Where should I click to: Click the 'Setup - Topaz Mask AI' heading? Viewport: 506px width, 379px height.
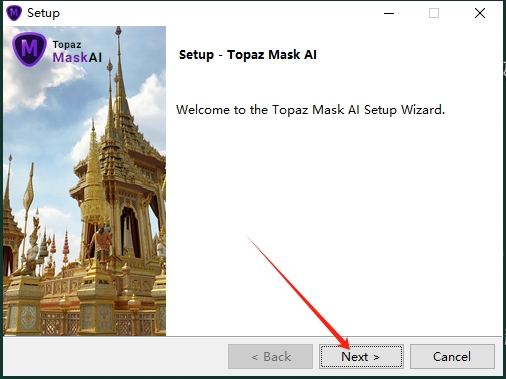(x=248, y=55)
